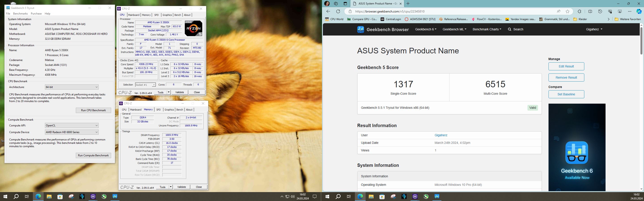Open the Copilot icon in Edge

pyautogui.click(x=639, y=11)
